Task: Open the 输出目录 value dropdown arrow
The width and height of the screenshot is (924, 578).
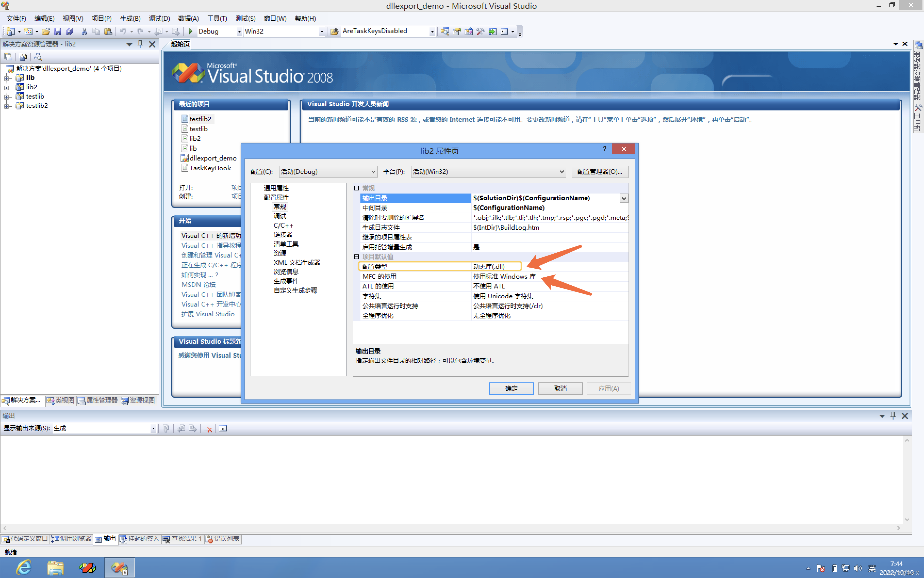Action: click(624, 198)
